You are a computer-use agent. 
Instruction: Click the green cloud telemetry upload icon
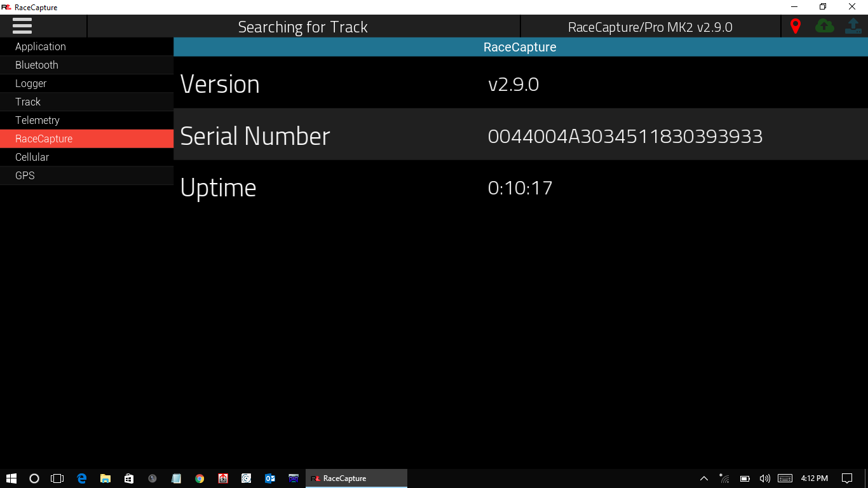pos(824,26)
